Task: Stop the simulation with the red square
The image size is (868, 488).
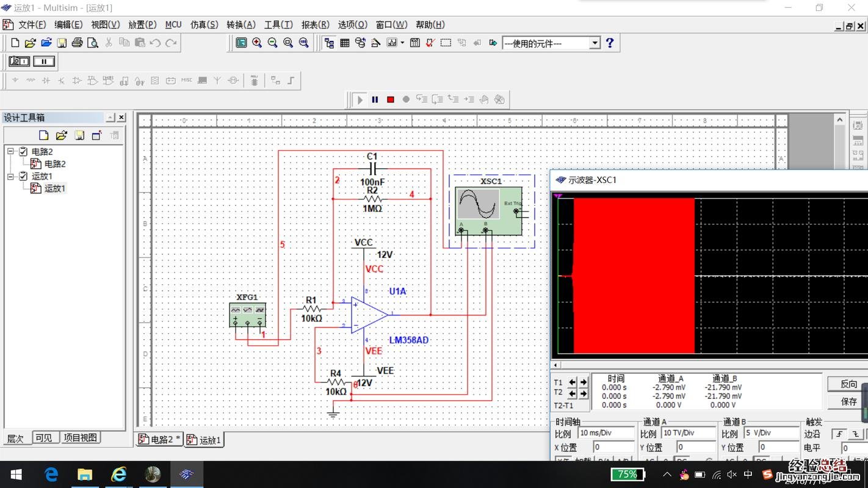Action: [391, 99]
